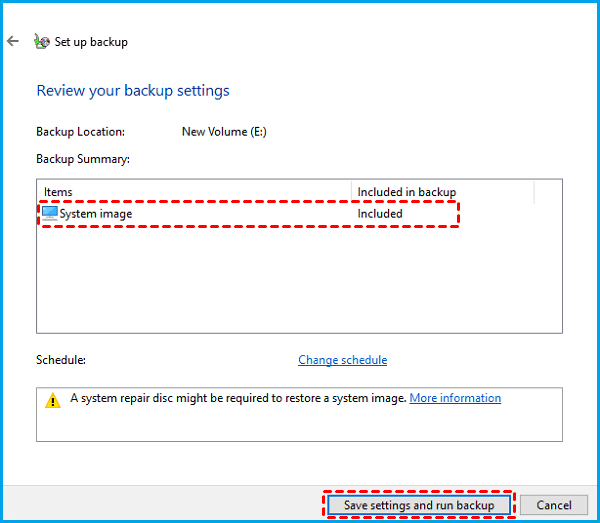Screen dimensions: 600x523
Task: Click the Items column header
Action: coord(58,192)
